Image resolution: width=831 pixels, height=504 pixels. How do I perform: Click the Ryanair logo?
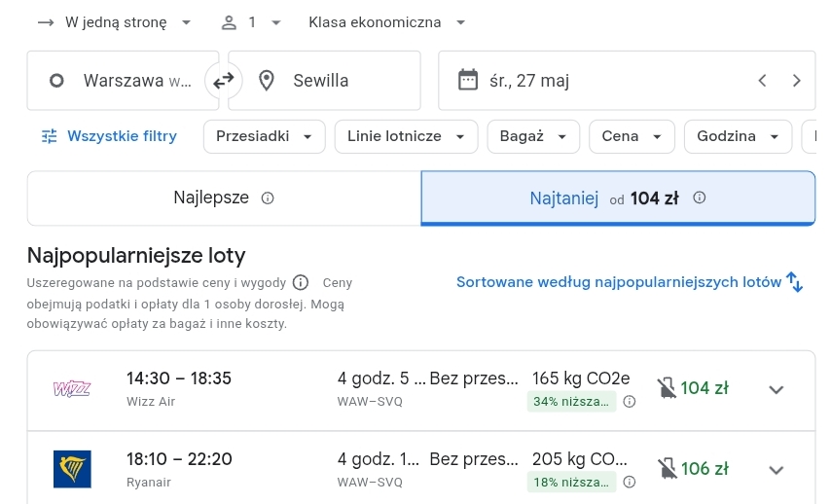[x=72, y=469]
